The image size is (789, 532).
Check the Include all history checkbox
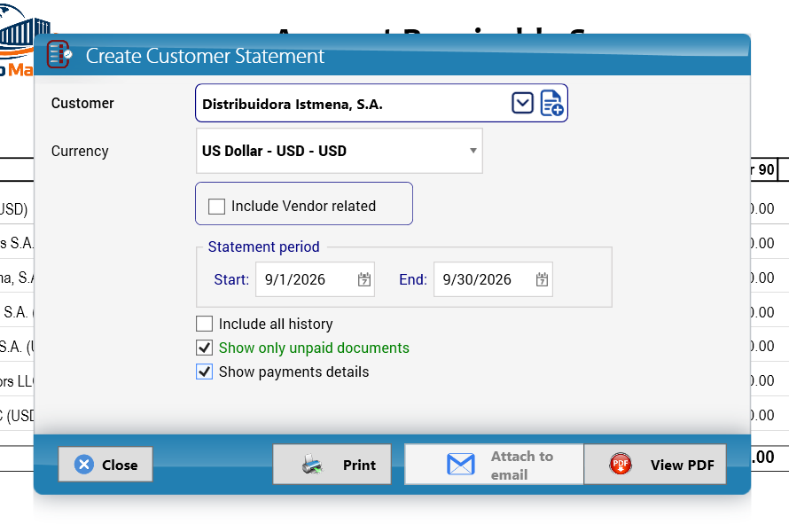click(x=204, y=324)
